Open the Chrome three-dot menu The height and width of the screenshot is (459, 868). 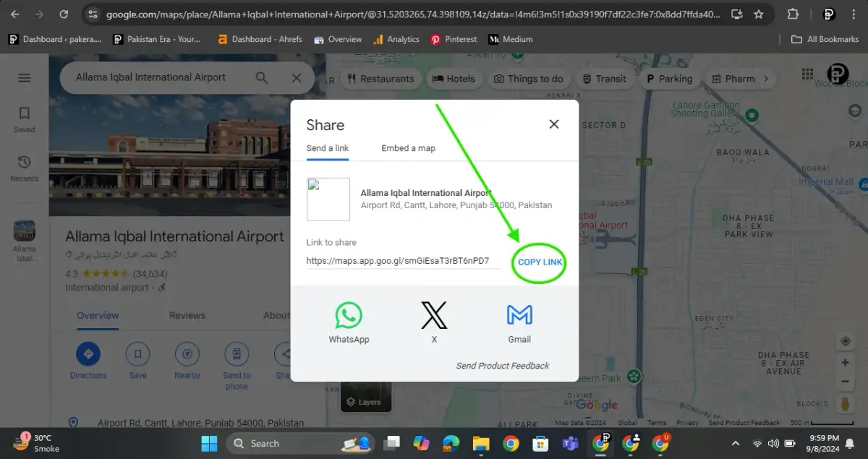click(x=855, y=14)
